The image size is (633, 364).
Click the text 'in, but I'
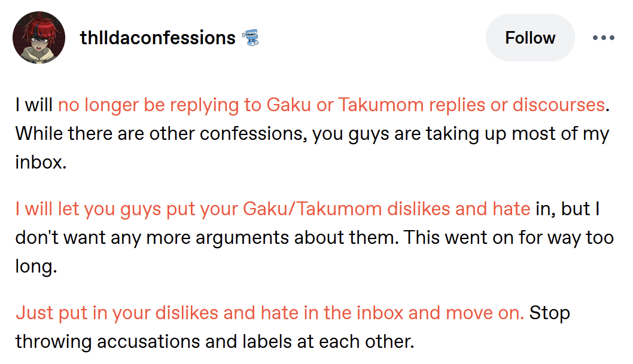click(568, 209)
